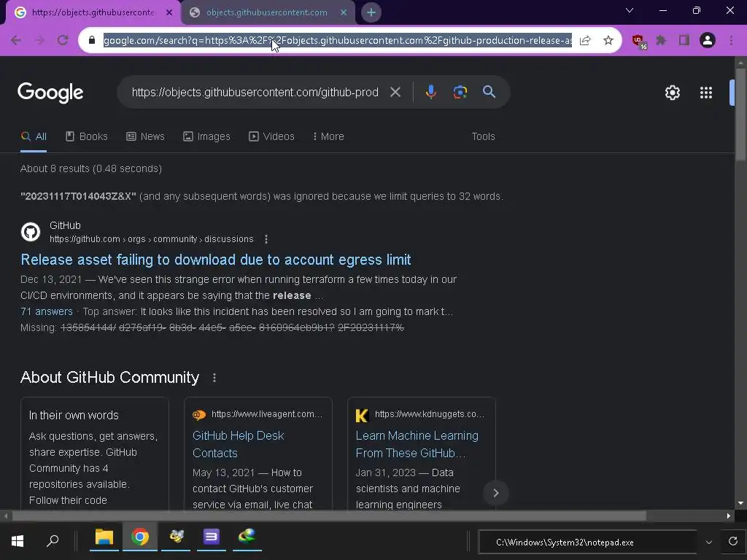Open the Chrome profile avatar
747x560 pixels.
(708, 41)
